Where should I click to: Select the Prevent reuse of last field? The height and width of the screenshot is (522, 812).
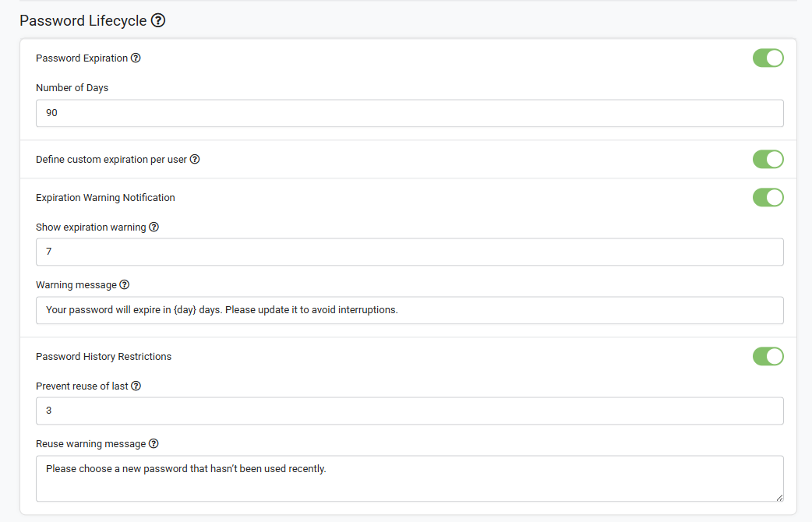pyautogui.click(x=410, y=411)
